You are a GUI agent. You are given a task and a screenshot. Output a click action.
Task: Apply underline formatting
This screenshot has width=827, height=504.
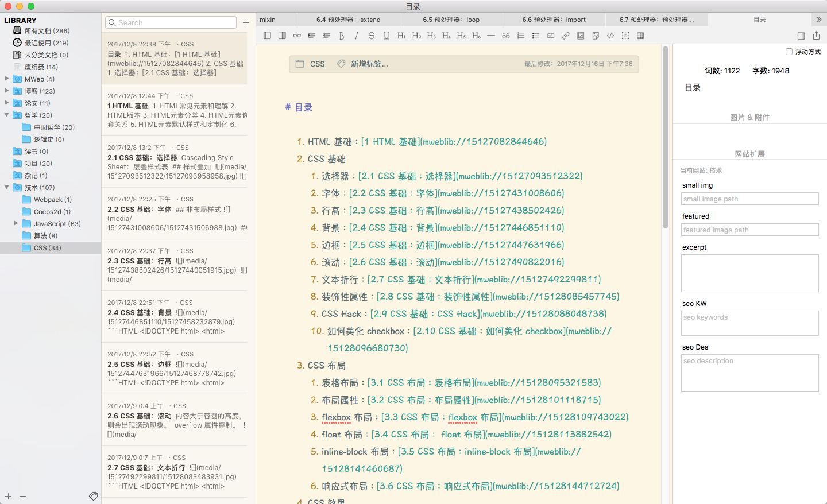pos(387,36)
